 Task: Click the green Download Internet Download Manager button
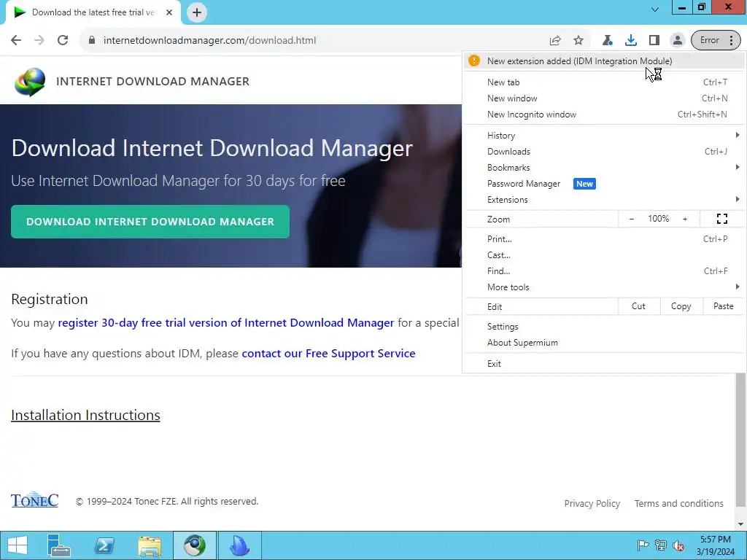pyautogui.click(x=150, y=222)
